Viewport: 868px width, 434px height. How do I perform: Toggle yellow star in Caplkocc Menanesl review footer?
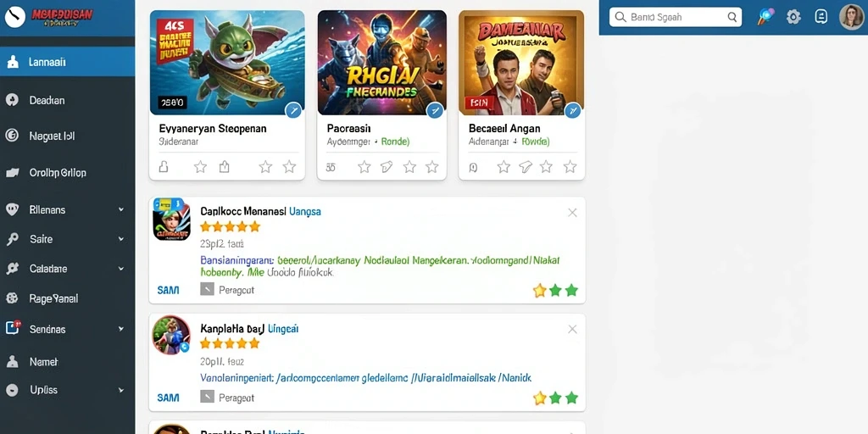coord(539,291)
